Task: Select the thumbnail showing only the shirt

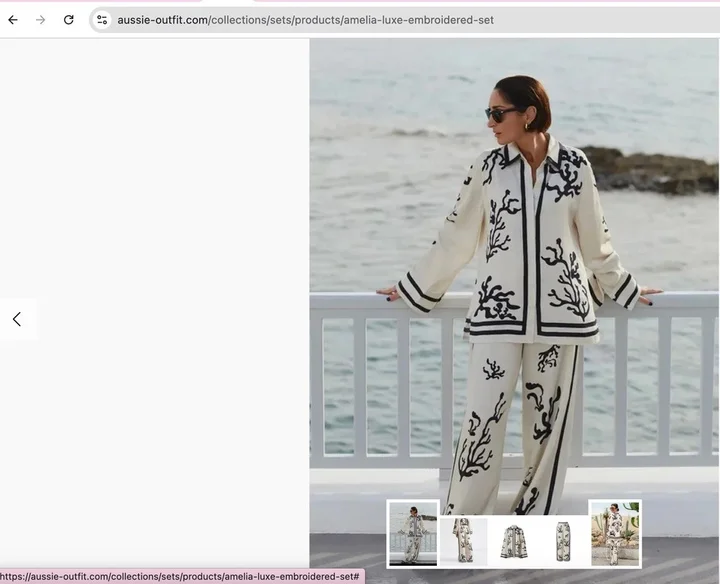Action: (x=514, y=540)
